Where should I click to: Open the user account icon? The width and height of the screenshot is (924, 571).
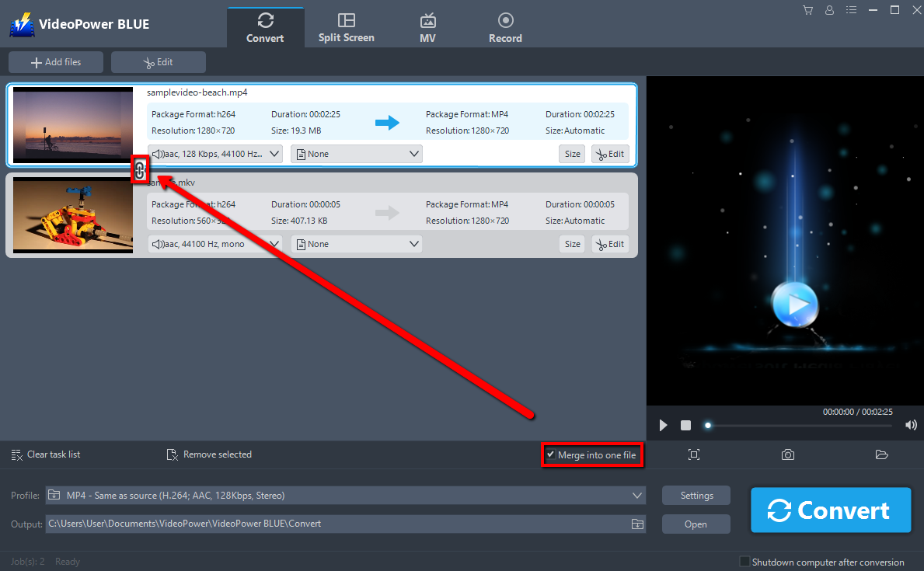pos(829,10)
